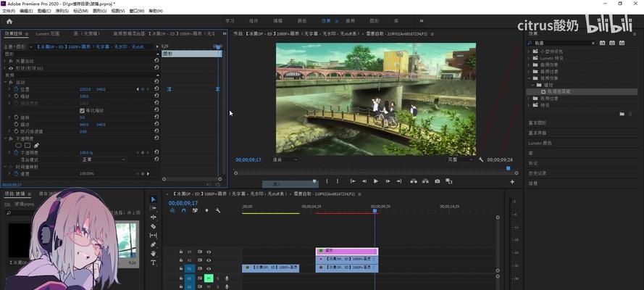Show more workspaces via double chevron
Viewport: 644px width, 290px height.
coord(422,21)
